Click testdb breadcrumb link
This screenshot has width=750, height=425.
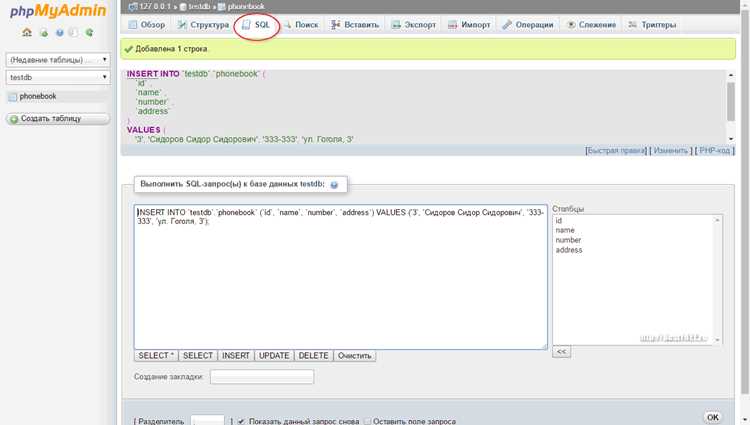tap(199, 7)
